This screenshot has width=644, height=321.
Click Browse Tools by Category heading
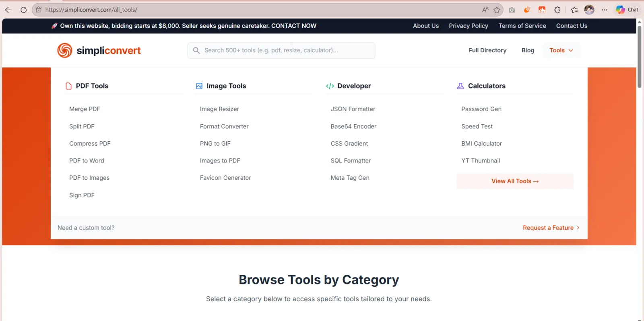tap(319, 280)
